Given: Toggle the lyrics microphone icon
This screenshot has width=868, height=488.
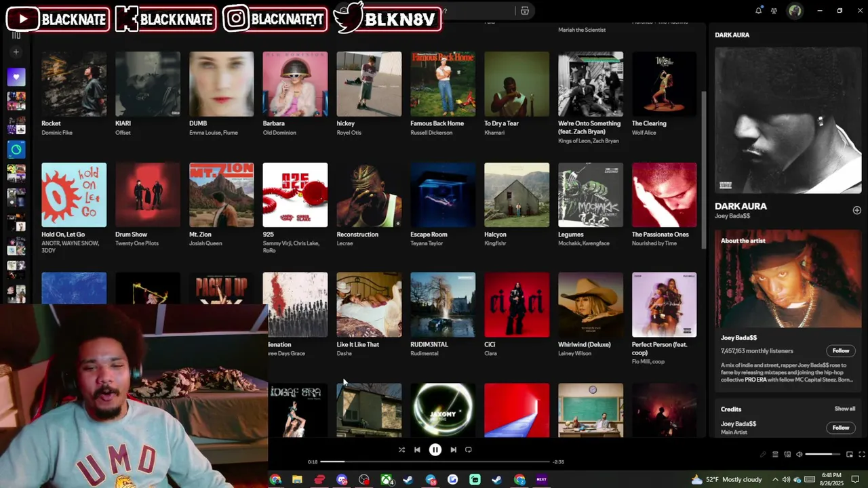Looking at the screenshot, I should 763,454.
